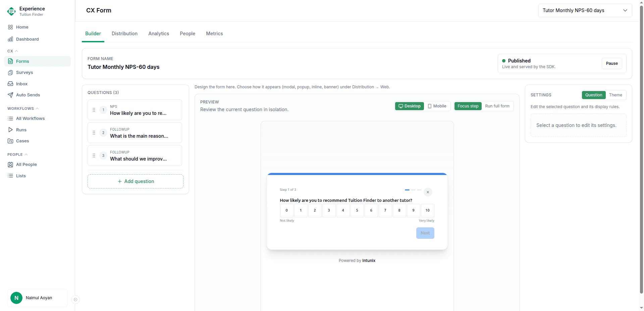Collapse the CX sidebar section

pos(13,51)
